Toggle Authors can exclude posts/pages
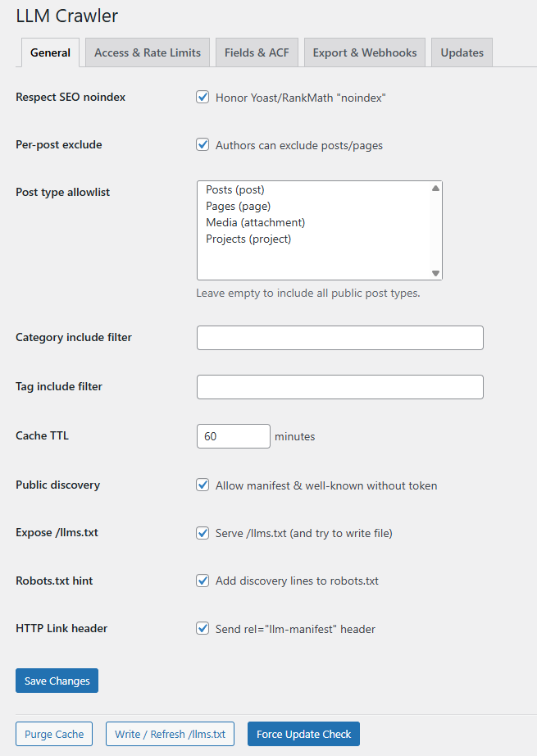537x756 pixels. click(x=203, y=144)
